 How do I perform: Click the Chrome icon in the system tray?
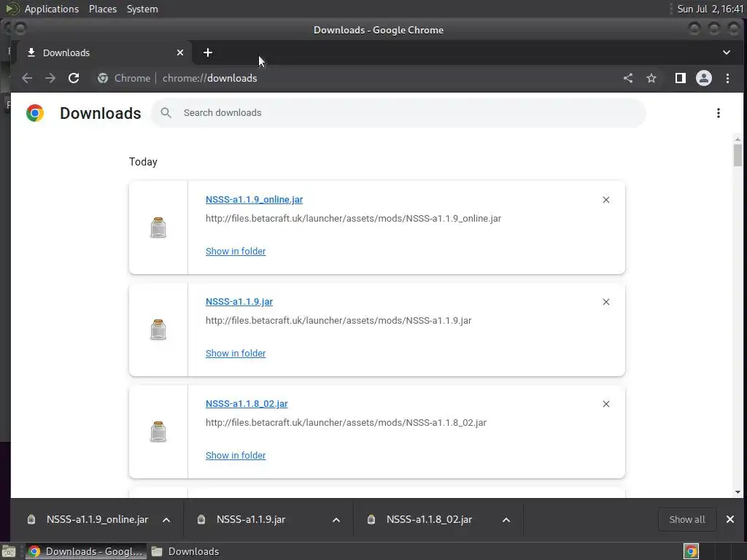[691, 551]
